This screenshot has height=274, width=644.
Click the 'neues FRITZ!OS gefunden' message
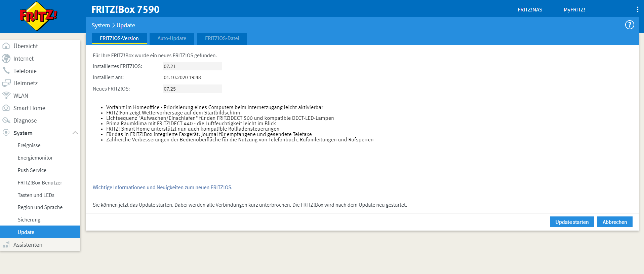click(155, 56)
